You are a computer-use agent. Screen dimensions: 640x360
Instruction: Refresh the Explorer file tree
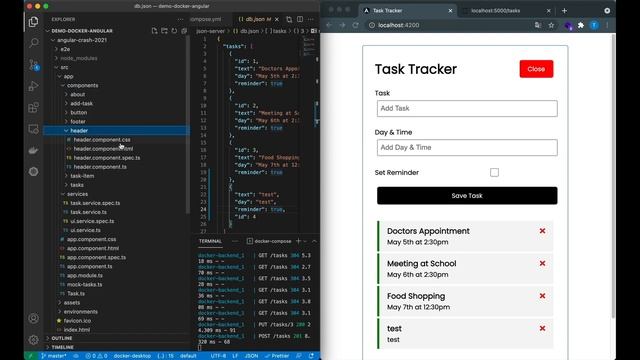click(174, 31)
